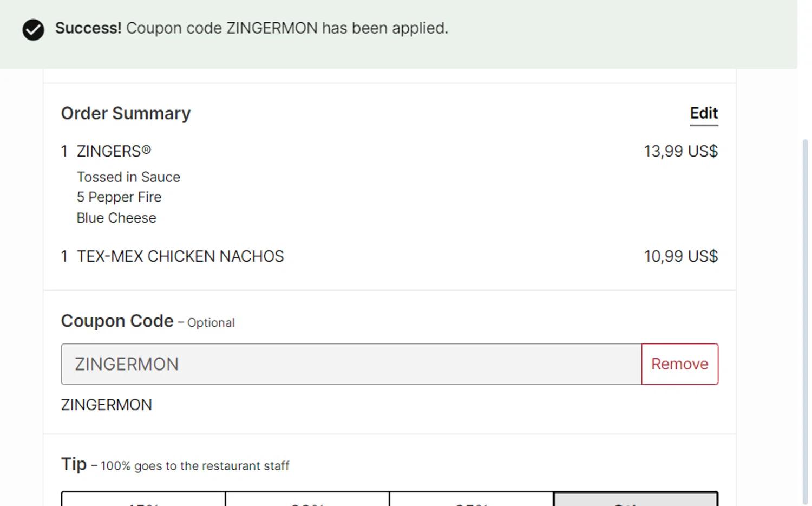This screenshot has height=506, width=812.
Task: Click the 13,99 US$ price
Action: (x=680, y=151)
